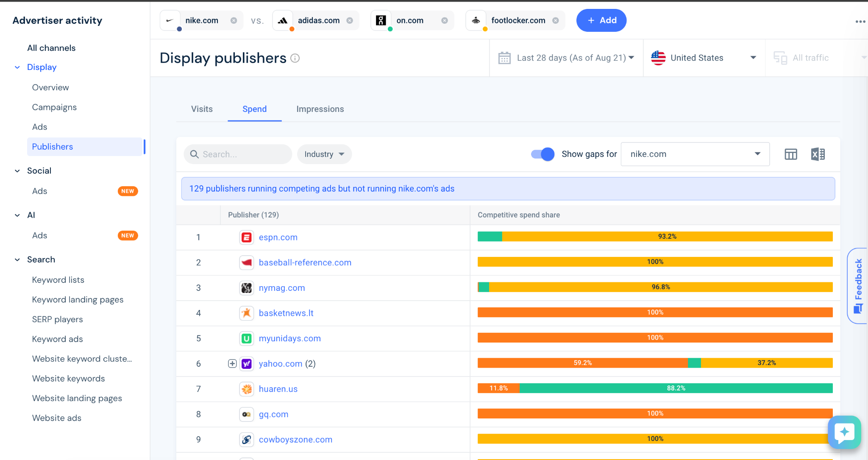This screenshot has height=460, width=868.
Task: Open Keyword landing pages in sidebar
Action: pyautogui.click(x=78, y=300)
